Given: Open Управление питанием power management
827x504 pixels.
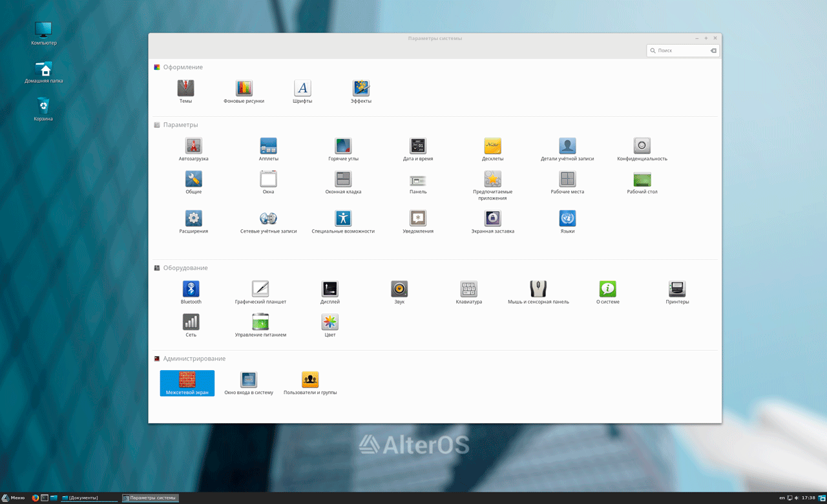Looking at the screenshot, I should tap(260, 326).
